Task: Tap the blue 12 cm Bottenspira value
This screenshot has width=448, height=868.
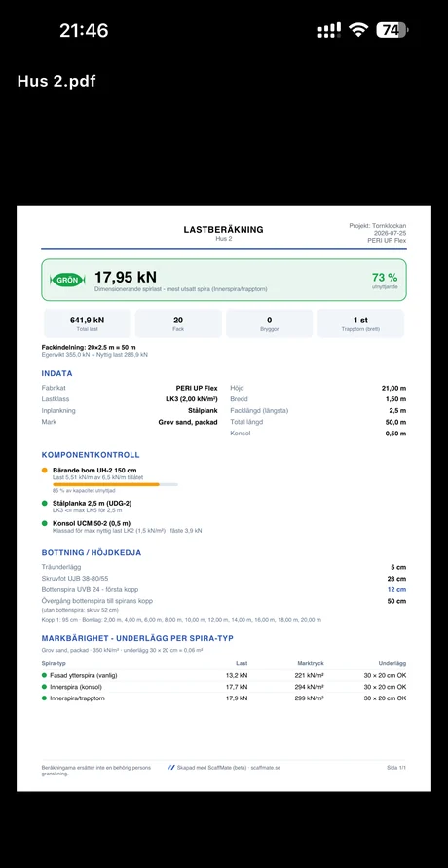Action: [397, 590]
